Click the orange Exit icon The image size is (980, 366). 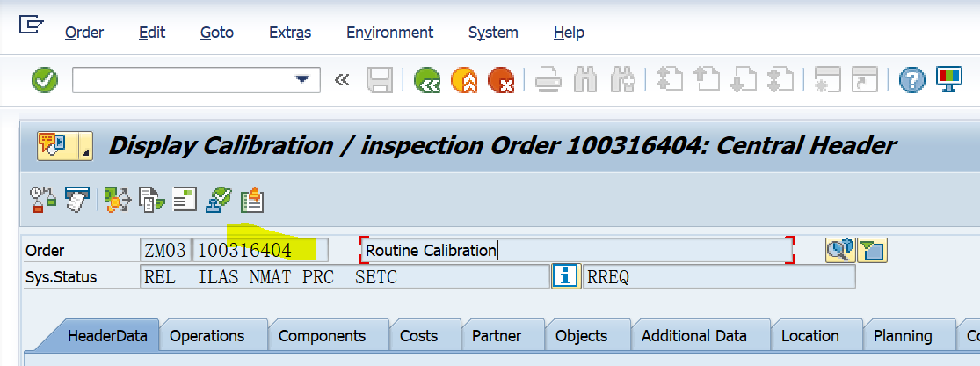coord(464,80)
